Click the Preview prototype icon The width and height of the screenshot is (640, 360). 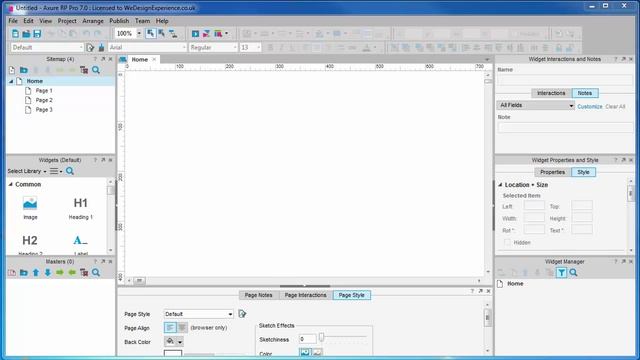[196, 33]
